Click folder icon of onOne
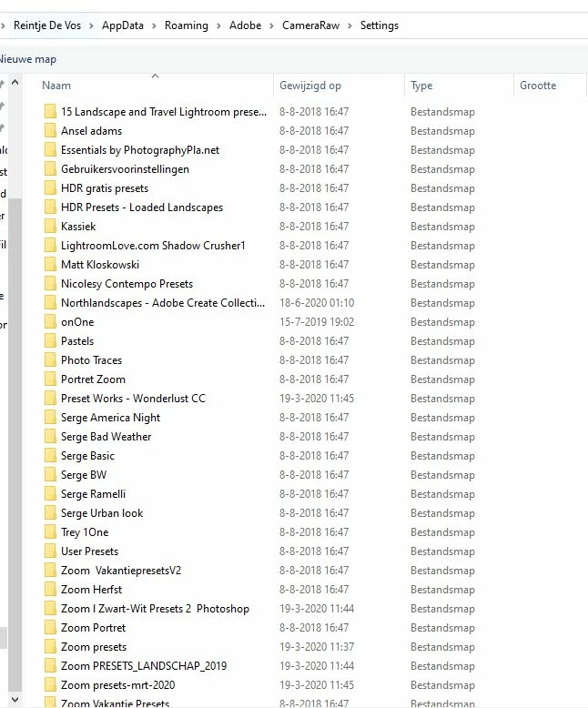This screenshot has width=588, height=708. point(50,322)
